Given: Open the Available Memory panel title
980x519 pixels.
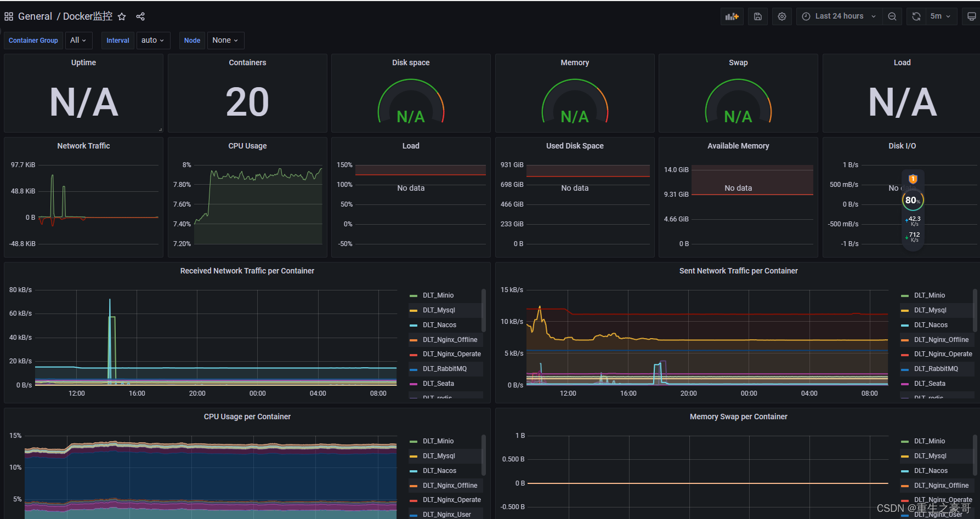Looking at the screenshot, I should [738, 146].
